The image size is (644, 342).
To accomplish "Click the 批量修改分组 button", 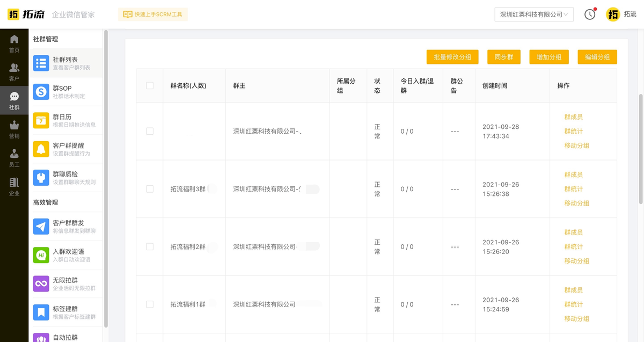I will coord(452,56).
